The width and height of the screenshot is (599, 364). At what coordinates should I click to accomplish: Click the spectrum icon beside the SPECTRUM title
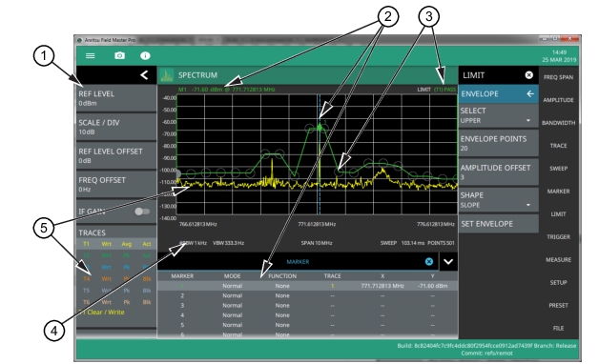click(x=167, y=75)
